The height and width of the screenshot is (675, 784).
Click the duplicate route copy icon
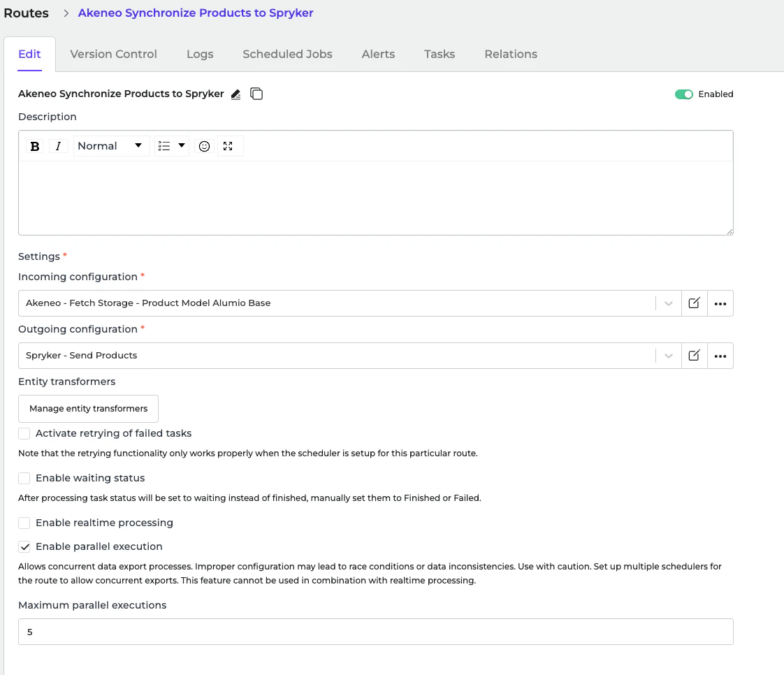(256, 94)
